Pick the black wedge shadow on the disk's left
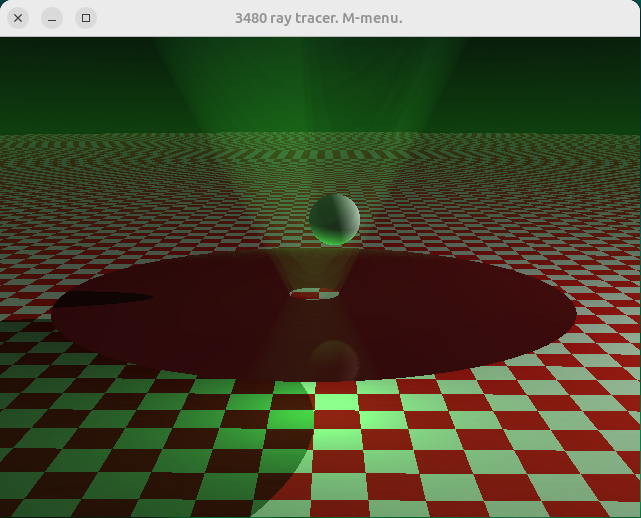Image resolution: width=641 pixels, height=518 pixels. tap(100, 299)
